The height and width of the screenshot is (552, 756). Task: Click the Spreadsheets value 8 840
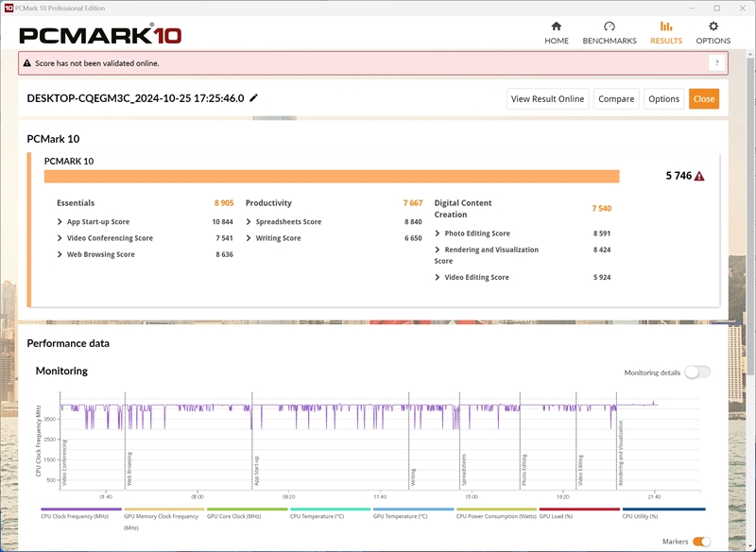click(413, 222)
